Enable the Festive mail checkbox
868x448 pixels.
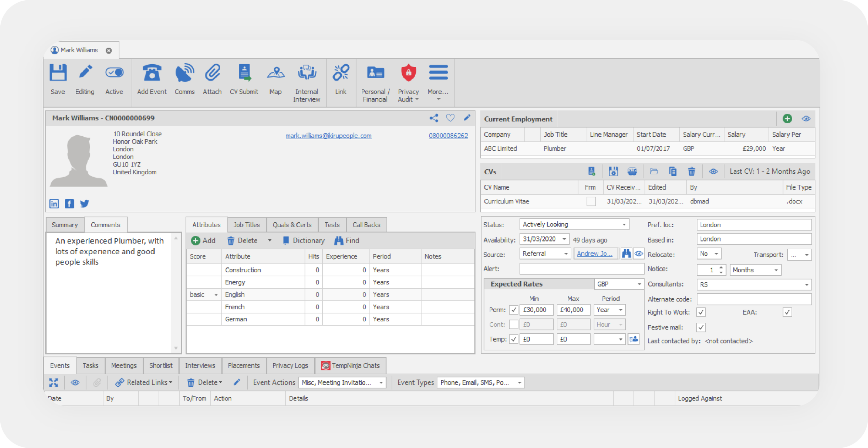pyautogui.click(x=701, y=327)
